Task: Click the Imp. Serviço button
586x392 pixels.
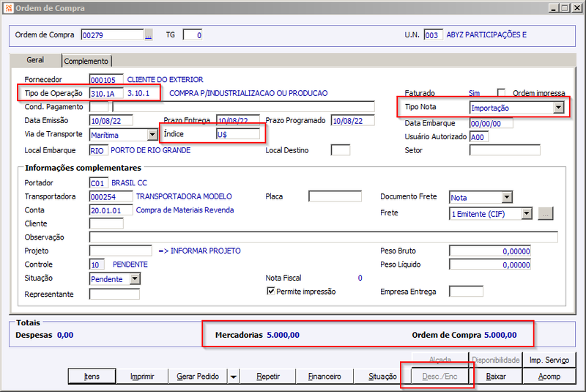Action: pos(549,360)
